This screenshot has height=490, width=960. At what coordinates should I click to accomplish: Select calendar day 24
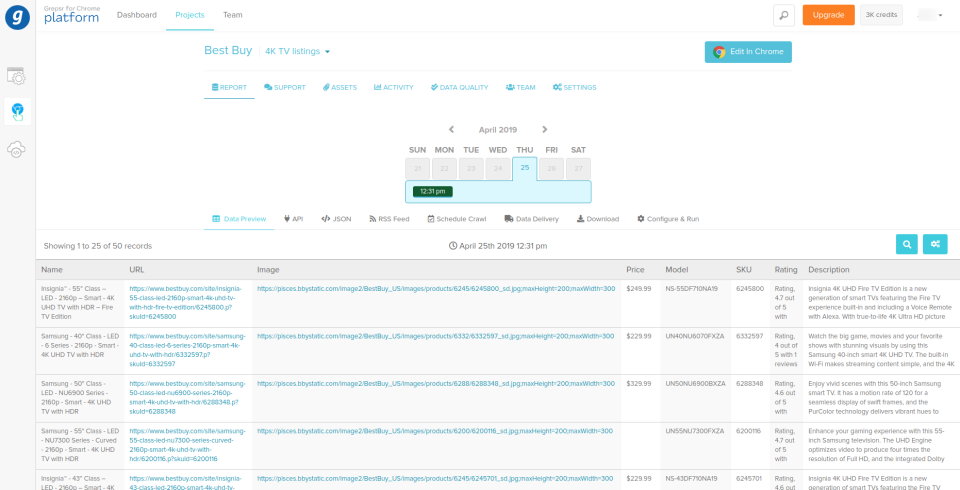[x=498, y=169]
